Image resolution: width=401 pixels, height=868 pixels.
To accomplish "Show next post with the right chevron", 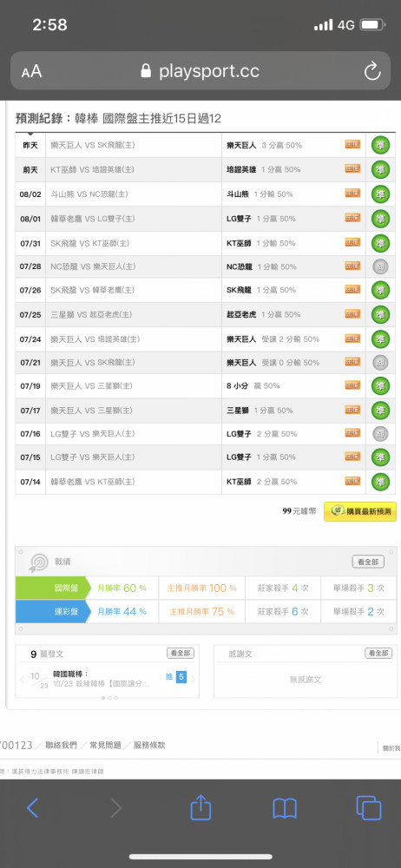I will [x=194, y=678].
